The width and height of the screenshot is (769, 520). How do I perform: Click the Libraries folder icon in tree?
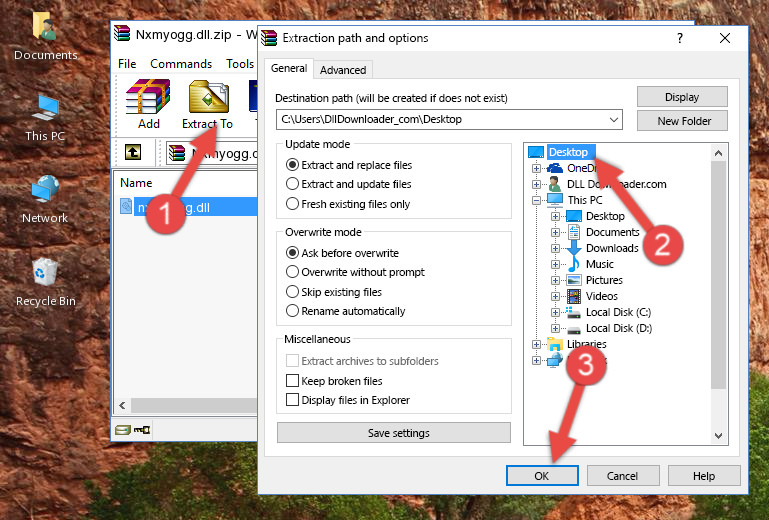tap(555, 344)
